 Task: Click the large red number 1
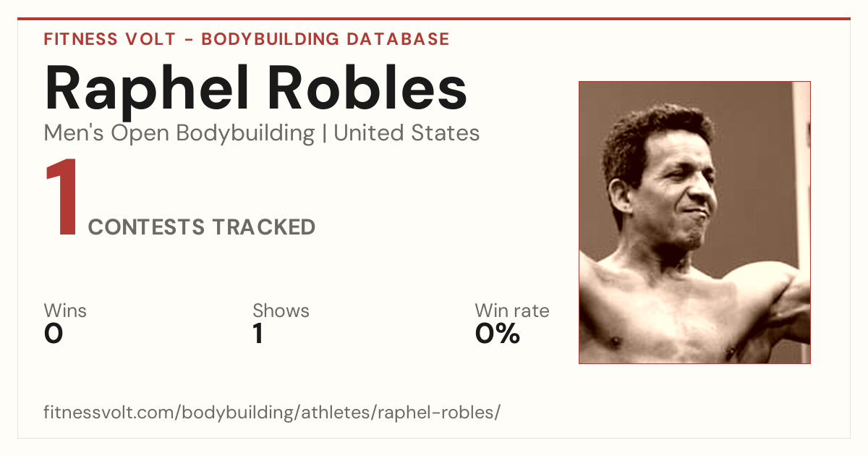click(61, 198)
